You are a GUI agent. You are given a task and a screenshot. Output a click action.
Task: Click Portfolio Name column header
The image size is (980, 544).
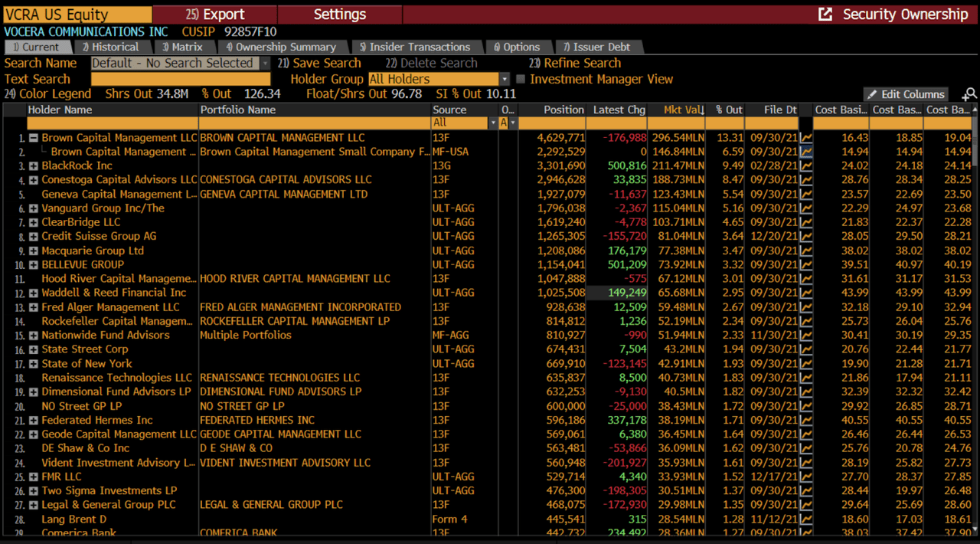pos(314,110)
